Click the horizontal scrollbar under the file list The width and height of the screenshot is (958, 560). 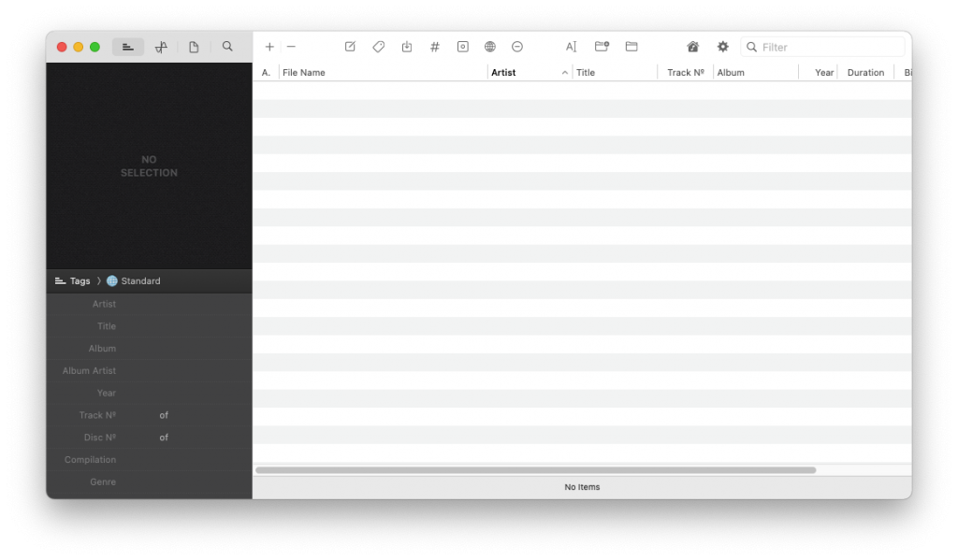[x=536, y=470]
